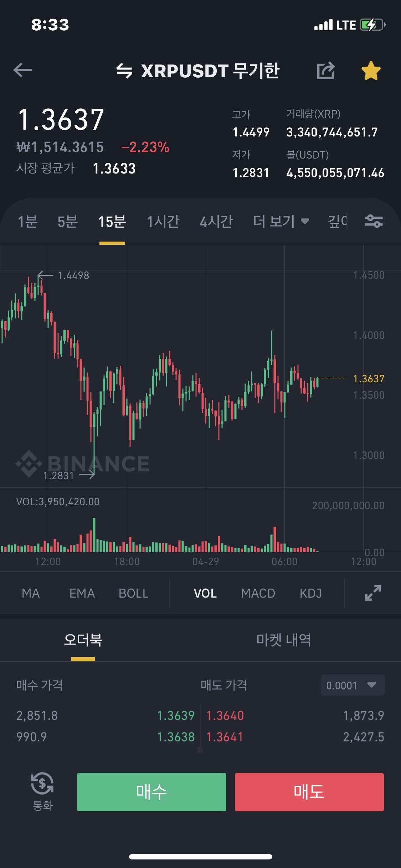
Task: Open the share icon
Action: (x=326, y=70)
